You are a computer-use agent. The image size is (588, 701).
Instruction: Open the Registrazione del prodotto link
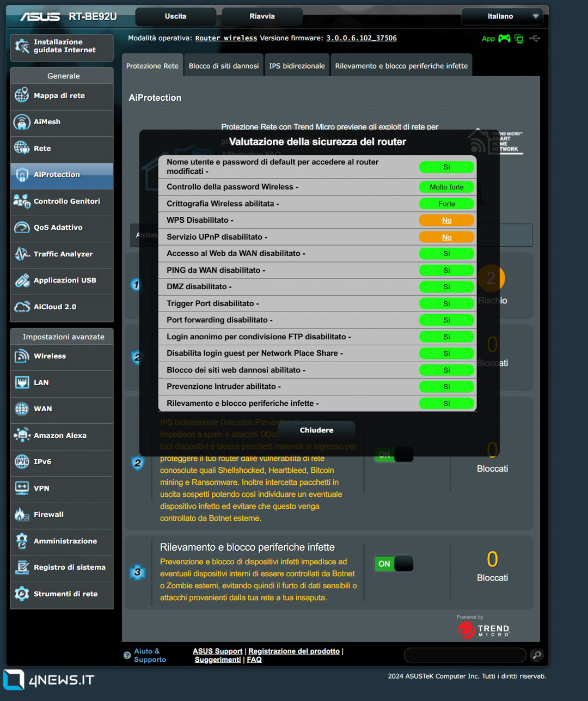(x=294, y=651)
